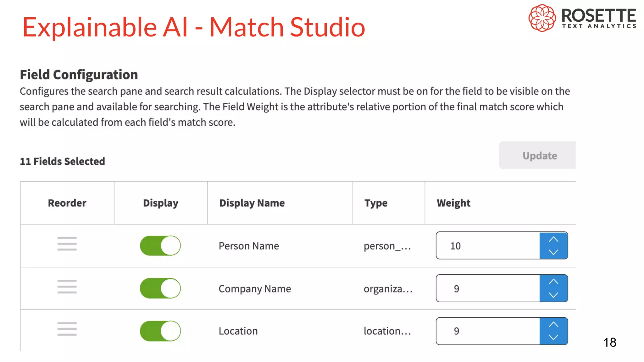Decrease Location weight with down arrow
Viewport: 644px width, 362px height.
[x=553, y=337]
